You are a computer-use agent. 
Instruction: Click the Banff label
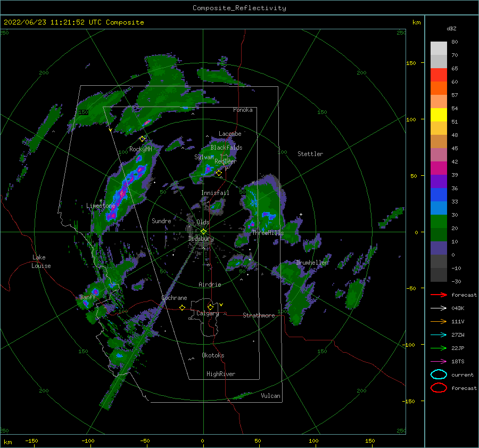tap(88, 297)
